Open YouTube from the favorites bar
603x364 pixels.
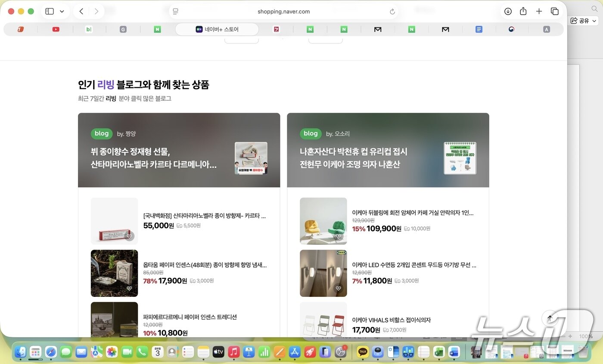tap(55, 29)
